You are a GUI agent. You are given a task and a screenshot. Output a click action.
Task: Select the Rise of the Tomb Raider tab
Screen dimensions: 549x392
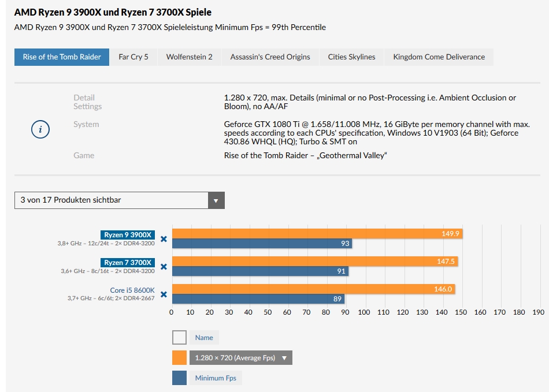click(x=62, y=57)
